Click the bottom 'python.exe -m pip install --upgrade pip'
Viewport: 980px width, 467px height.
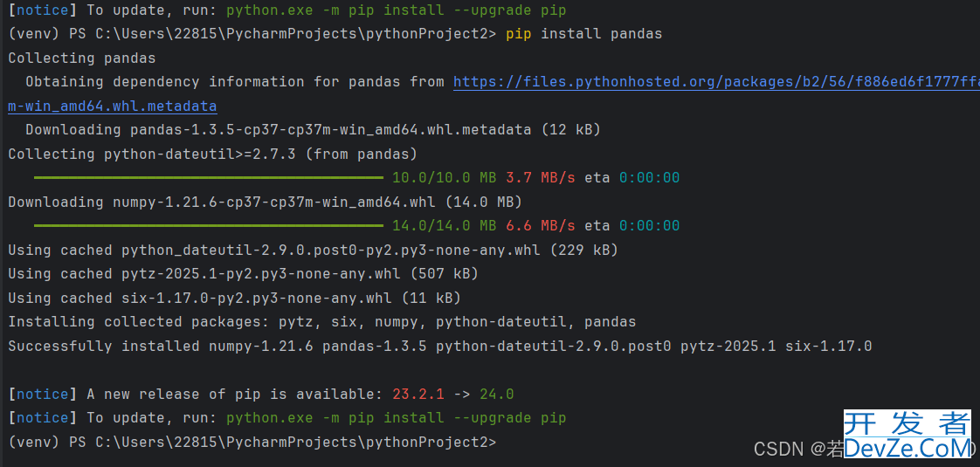click(397, 418)
